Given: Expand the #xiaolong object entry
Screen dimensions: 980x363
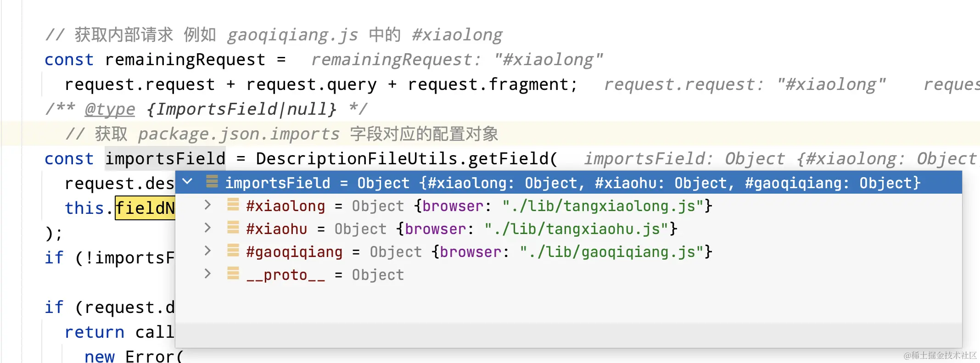Looking at the screenshot, I should point(207,205).
